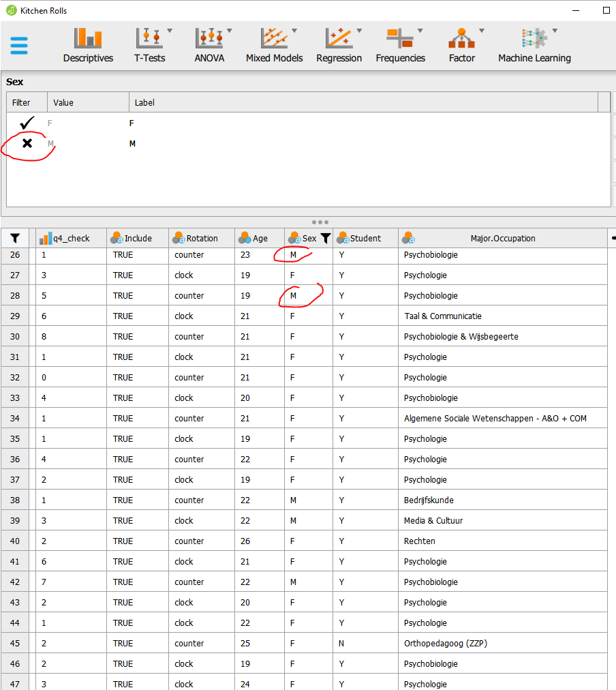Click the three-dot panel divider handle
616x690 pixels.
click(x=320, y=222)
